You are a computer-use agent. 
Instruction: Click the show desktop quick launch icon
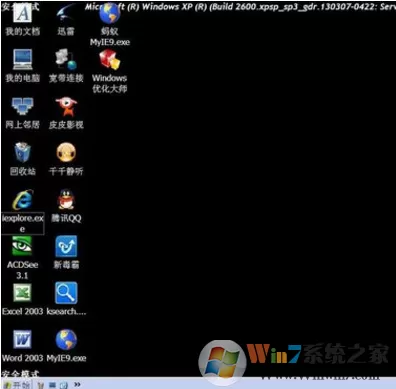pyautogui.click(x=52, y=385)
